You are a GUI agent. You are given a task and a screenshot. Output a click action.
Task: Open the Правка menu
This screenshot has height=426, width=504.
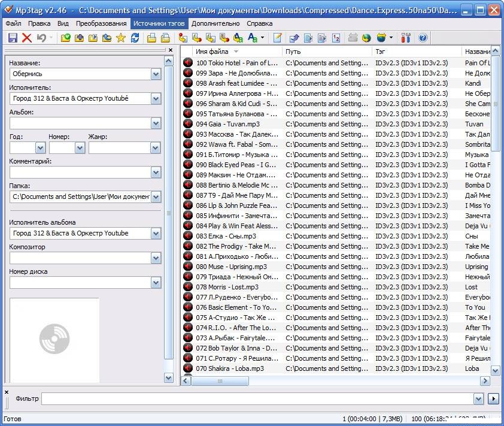pos(40,23)
